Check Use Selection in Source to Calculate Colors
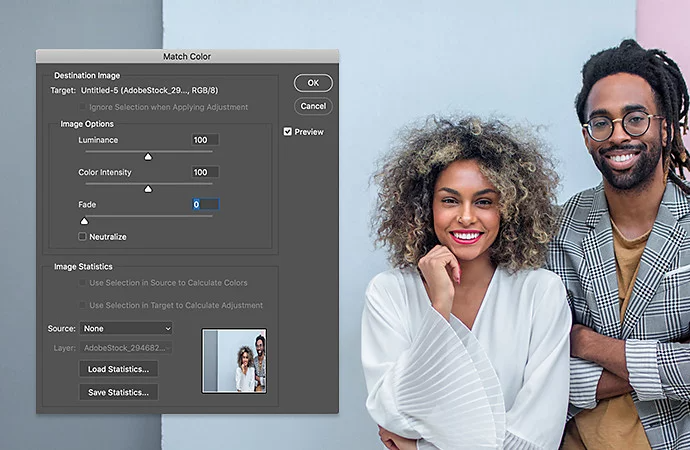This screenshot has width=690, height=450. click(x=83, y=283)
